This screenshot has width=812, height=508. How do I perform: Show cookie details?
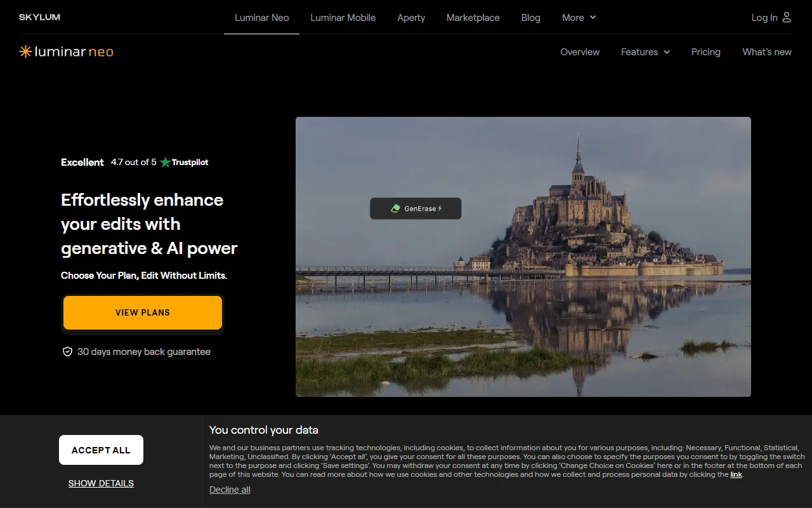[x=101, y=483]
